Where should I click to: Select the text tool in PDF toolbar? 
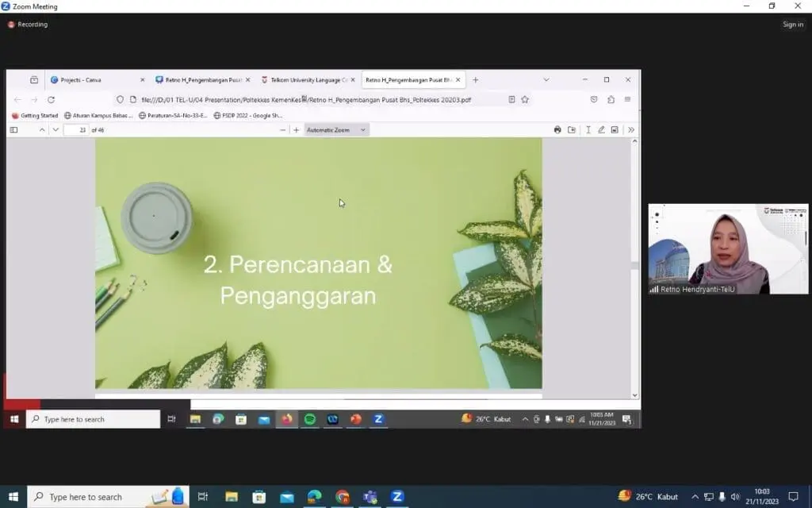point(588,130)
